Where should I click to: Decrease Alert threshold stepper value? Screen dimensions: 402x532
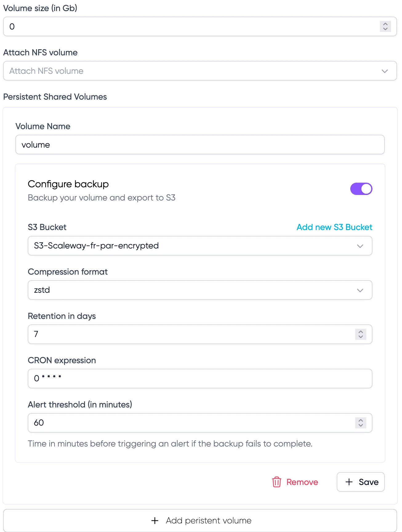pyautogui.click(x=361, y=425)
